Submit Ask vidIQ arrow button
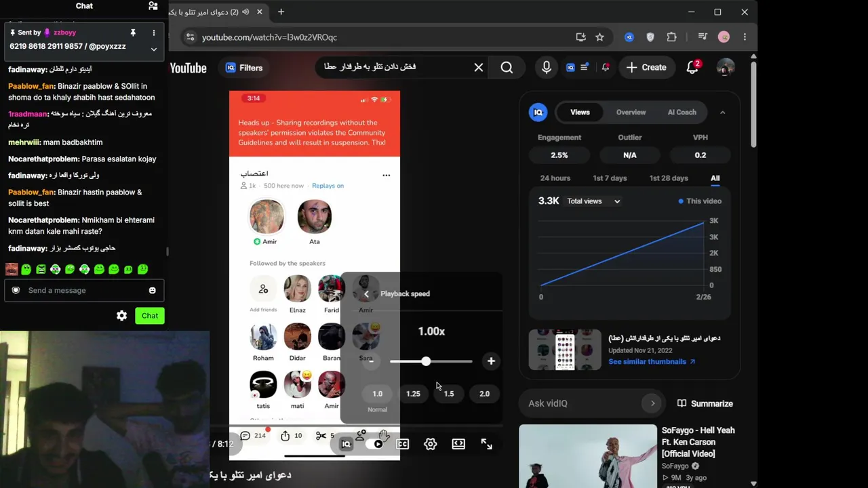Viewport: 868px width, 488px height. click(652, 403)
